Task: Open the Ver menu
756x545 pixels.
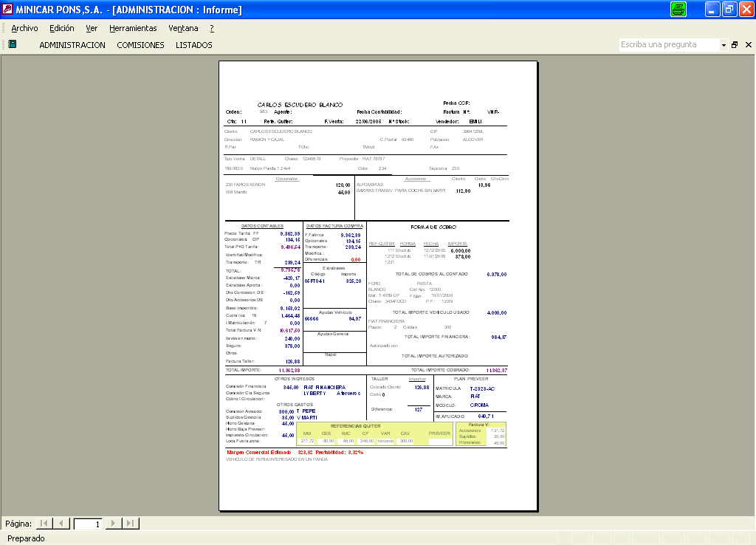Action: 92,29
